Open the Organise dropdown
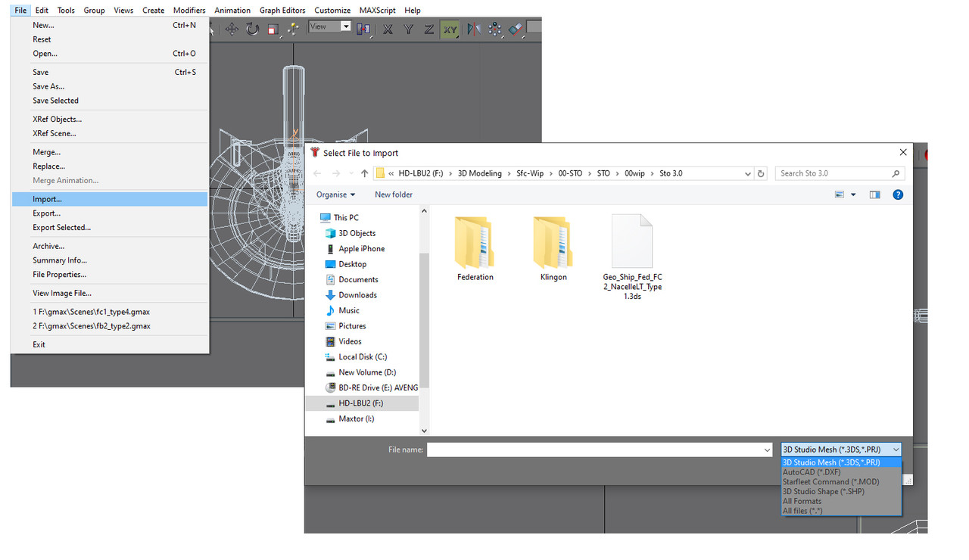 pyautogui.click(x=336, y=194)
